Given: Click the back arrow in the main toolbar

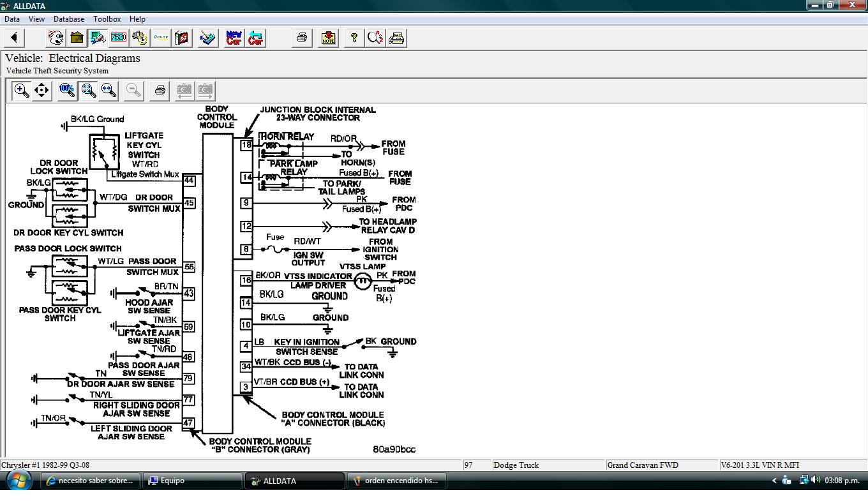Looking at the screenshot, I should tap(14, 38).
